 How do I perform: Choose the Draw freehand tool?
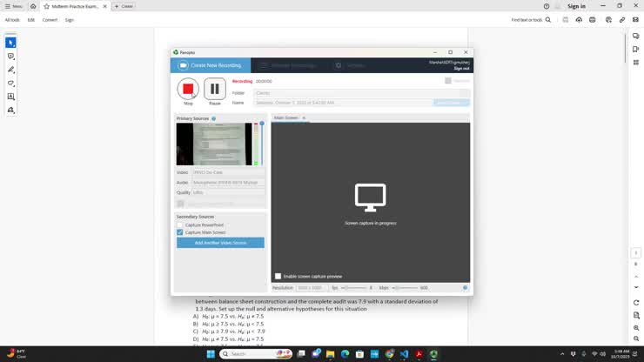(10, 83)
